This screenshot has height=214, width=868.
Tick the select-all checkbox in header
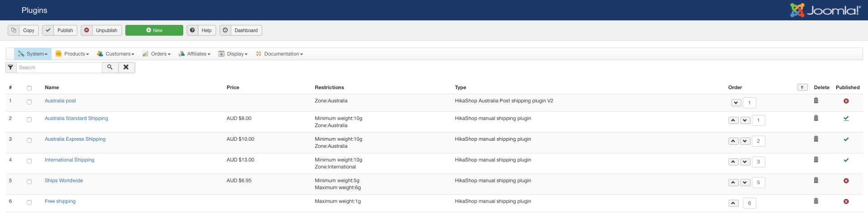pos(29,88)
